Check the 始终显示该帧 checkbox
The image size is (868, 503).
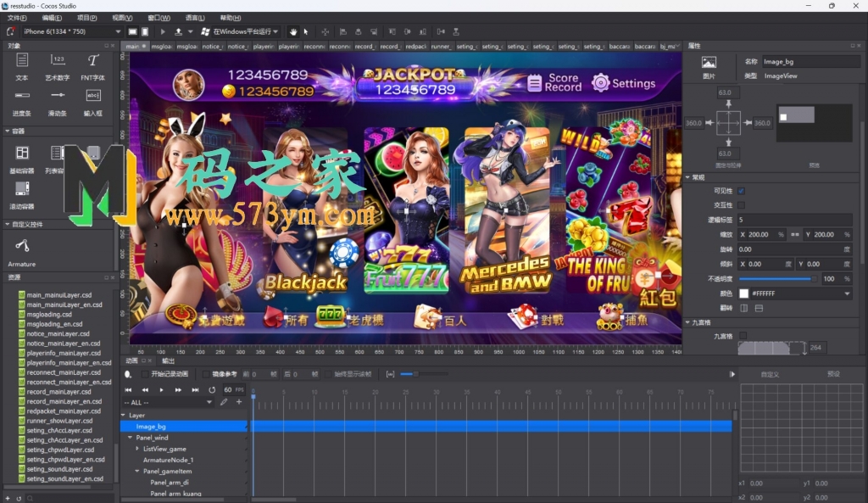pos(328,374)
